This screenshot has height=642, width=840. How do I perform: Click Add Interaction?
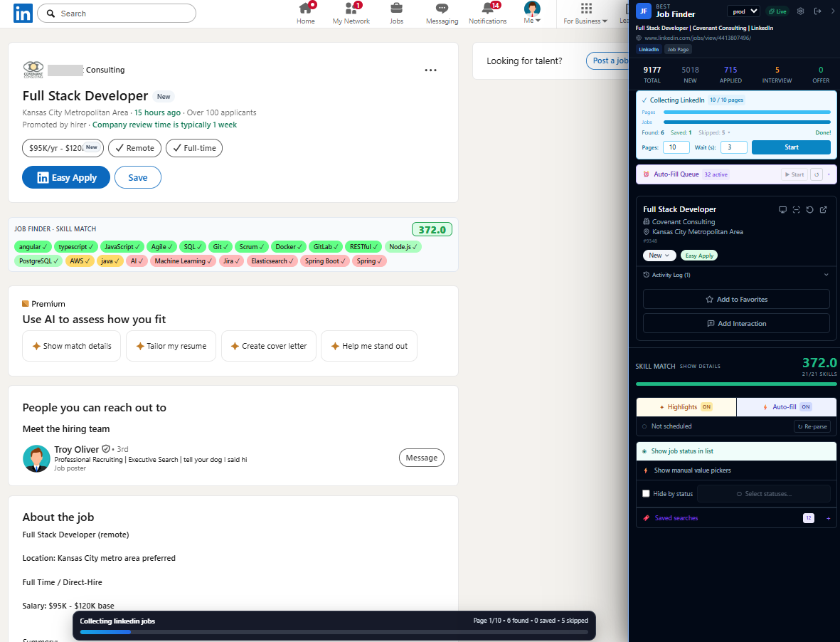736,324
